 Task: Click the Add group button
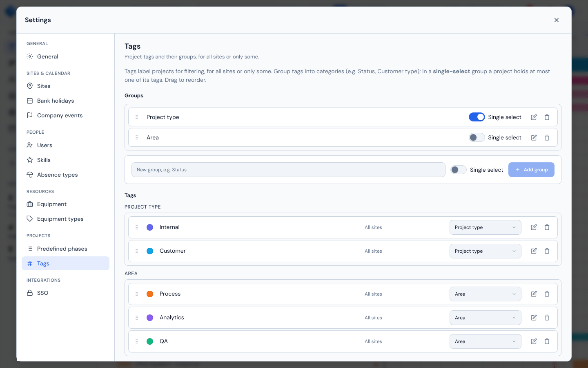point(531,170)
